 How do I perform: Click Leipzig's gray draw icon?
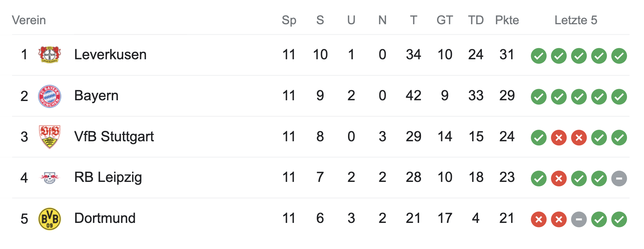coord(619,179)
